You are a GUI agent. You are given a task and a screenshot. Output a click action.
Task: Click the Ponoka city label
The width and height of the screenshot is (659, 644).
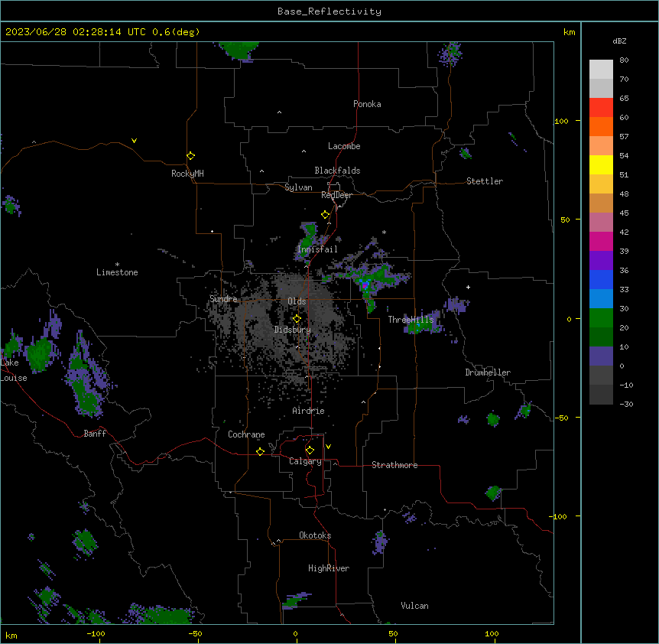pos(367,104)
